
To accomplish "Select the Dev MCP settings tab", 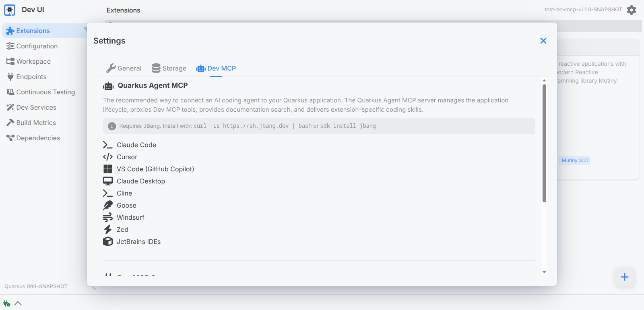I will pyautogui.click(x=216, y=69).
